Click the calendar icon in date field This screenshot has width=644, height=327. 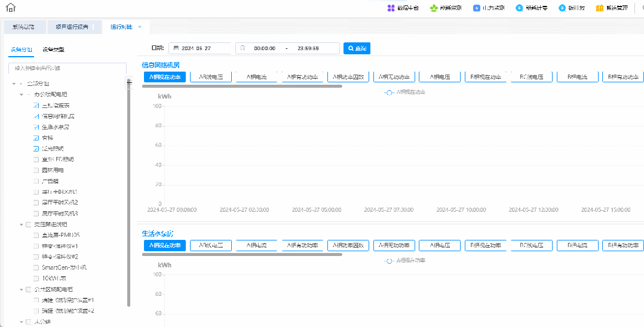pos(176,48)
